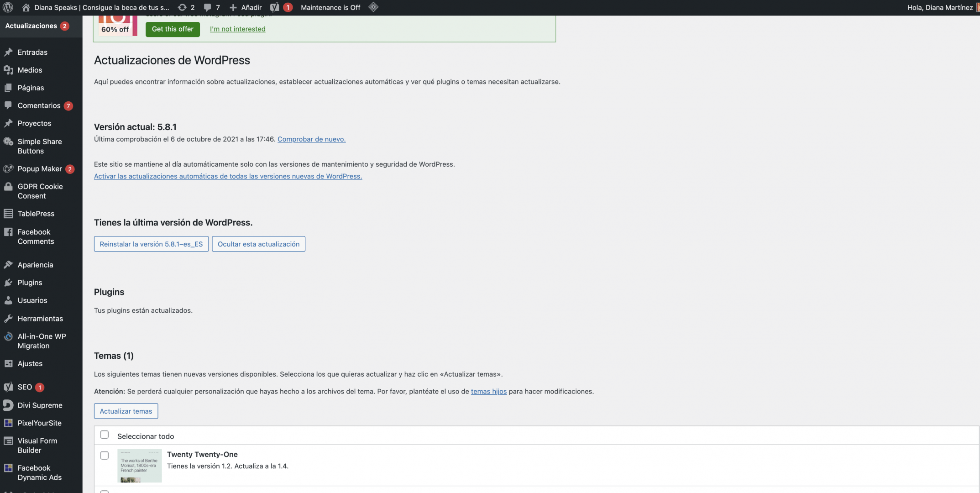Tick the Twenty Twenty-One theme checkbox
980x493 pixels.
105,456
